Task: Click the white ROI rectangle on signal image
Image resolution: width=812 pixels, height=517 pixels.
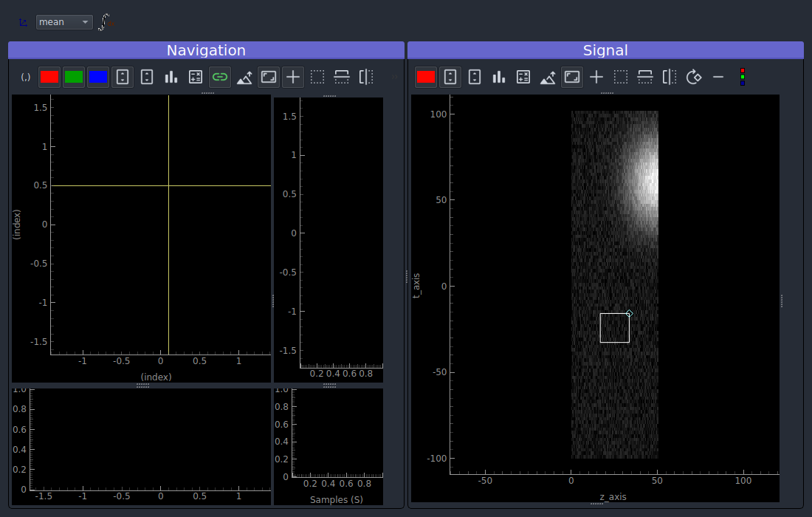Action: 615,328
